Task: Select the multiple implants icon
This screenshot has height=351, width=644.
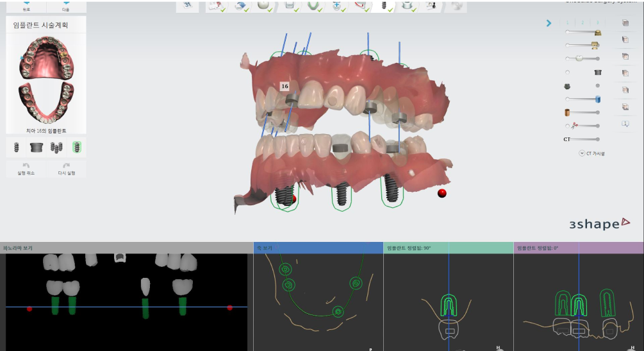Action: pos(56,148)
